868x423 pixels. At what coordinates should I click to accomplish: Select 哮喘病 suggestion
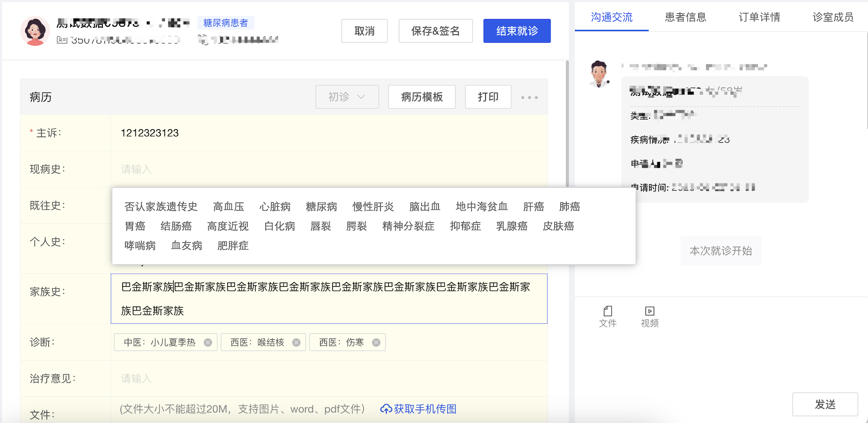140,245
